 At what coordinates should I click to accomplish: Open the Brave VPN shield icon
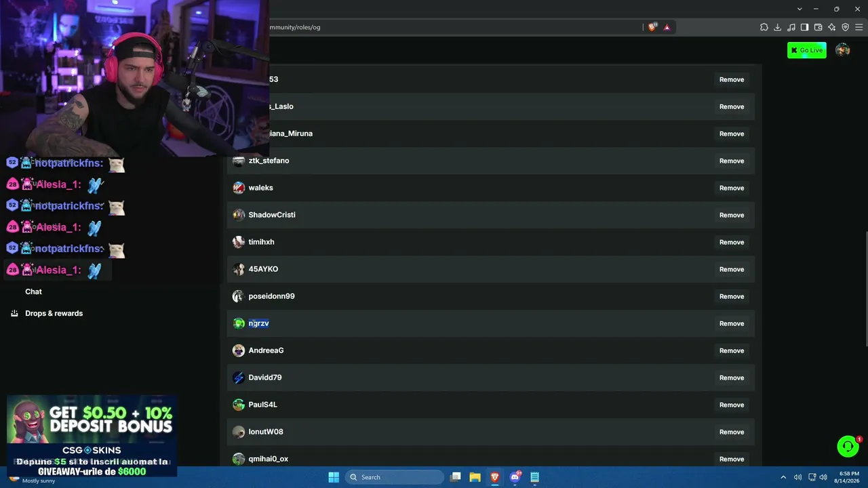pyautogui.click(x=846, y=27)
